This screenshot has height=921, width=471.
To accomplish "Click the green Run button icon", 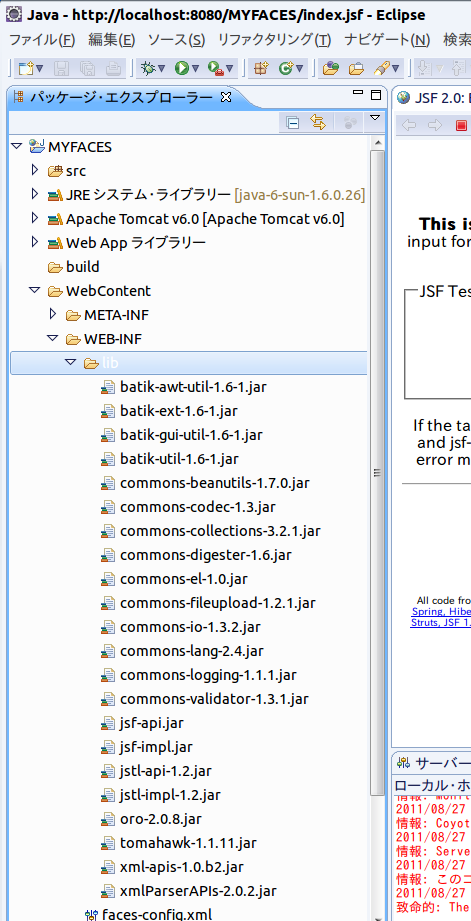I will (x=181, y=69).
